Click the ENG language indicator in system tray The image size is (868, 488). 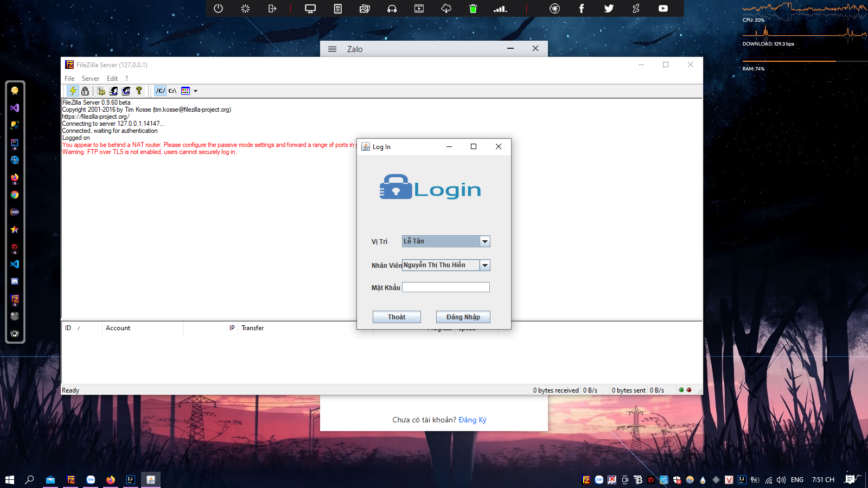[797, 480]
